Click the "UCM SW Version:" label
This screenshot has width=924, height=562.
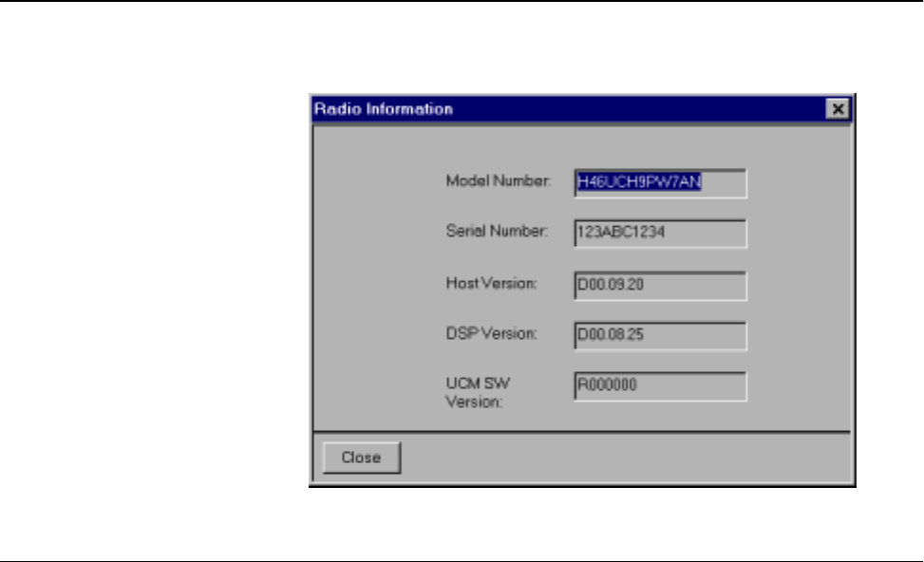(478, 392)
